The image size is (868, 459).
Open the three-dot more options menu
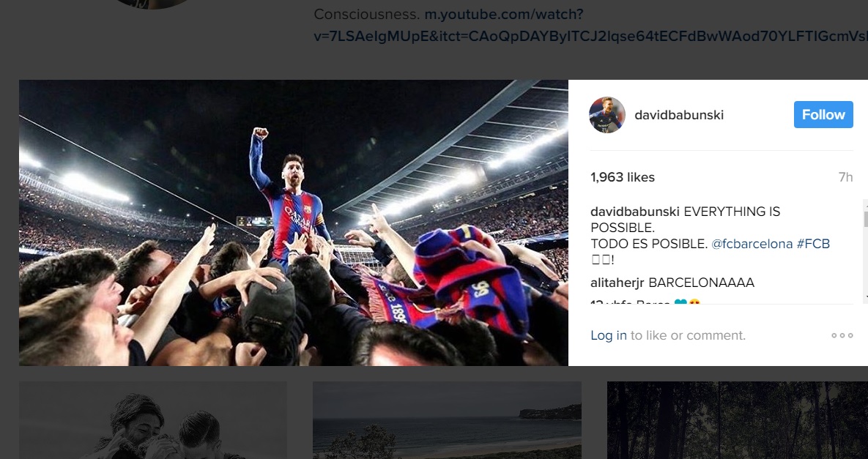842,335
